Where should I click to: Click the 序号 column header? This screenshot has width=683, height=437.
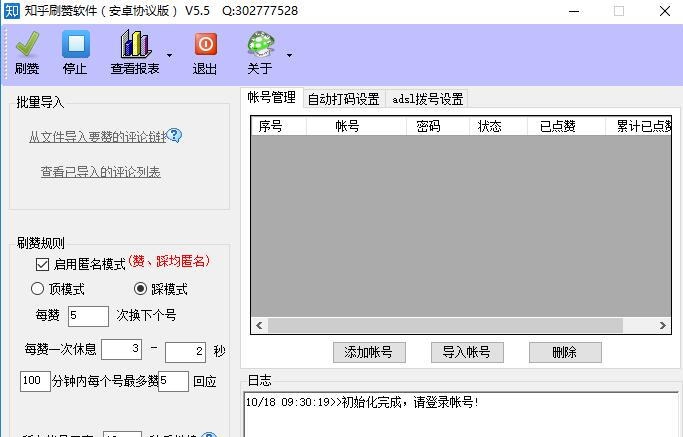pyautogui.click(x=279, y=126)
